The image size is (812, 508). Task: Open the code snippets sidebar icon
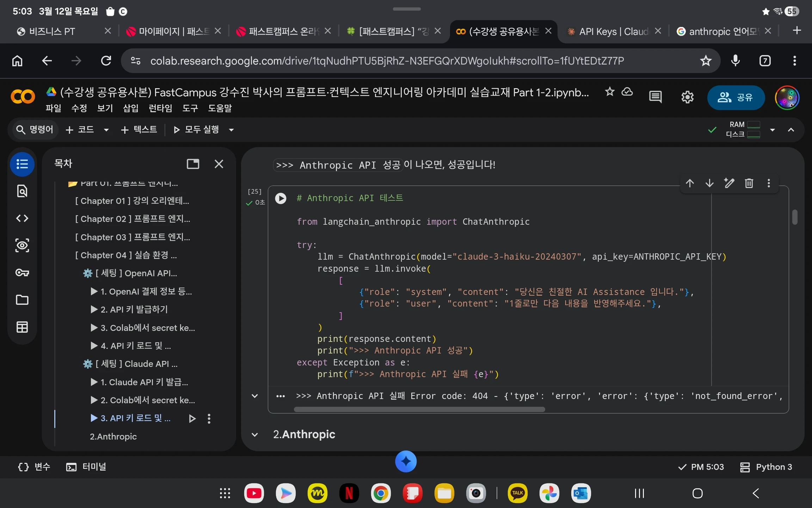(x=22, y=218)
